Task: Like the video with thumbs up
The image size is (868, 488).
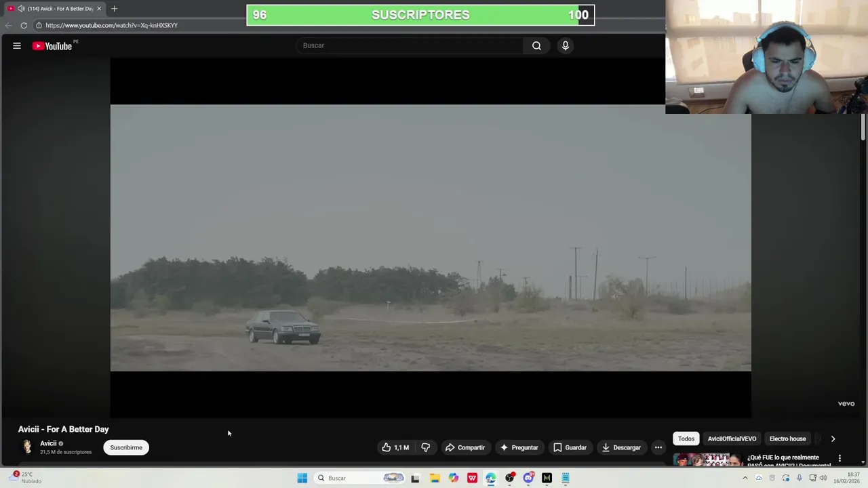Action: point(395,447)
